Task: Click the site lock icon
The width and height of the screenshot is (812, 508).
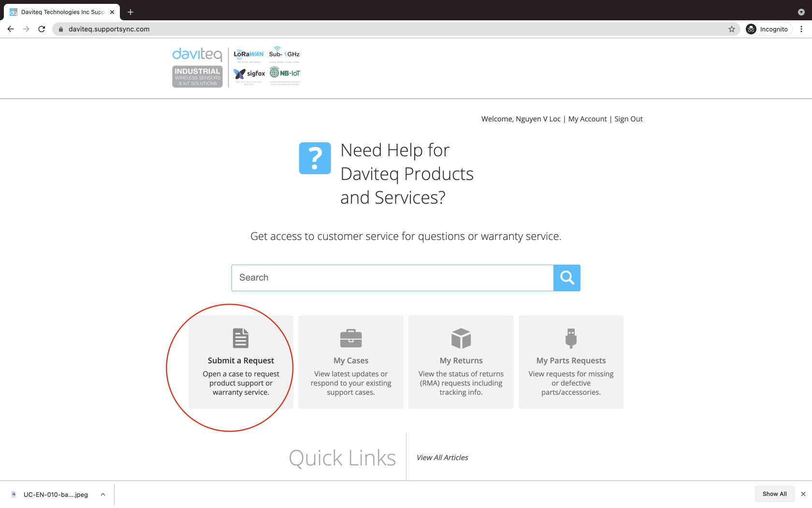Action: [x=61, y=29]
